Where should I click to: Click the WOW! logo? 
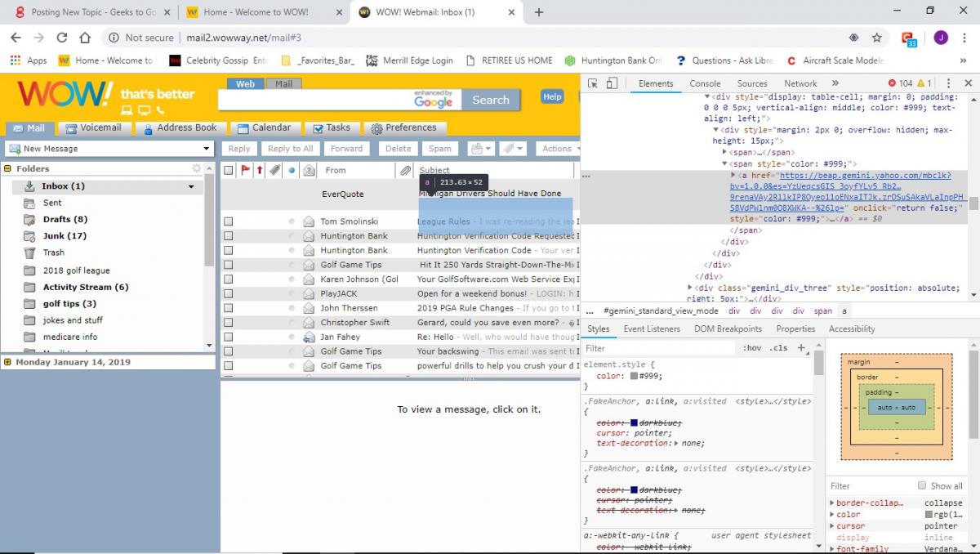click(64, 94)
